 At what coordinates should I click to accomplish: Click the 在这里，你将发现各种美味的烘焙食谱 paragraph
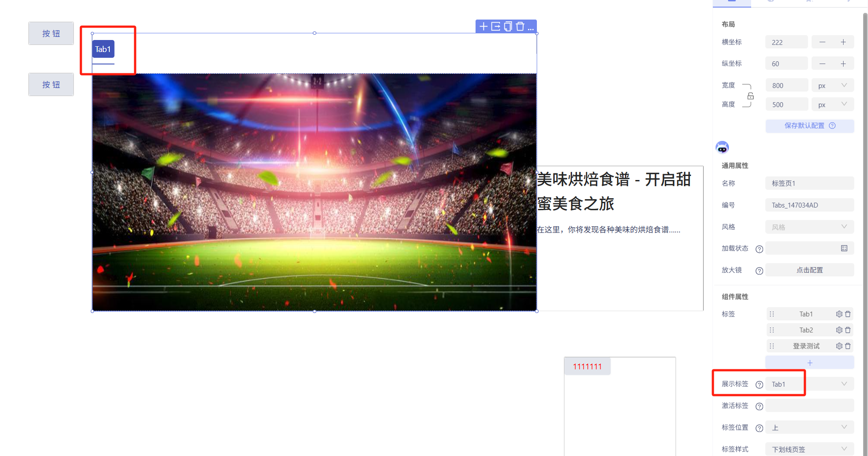pyautogui.click(x=608, y=229)
